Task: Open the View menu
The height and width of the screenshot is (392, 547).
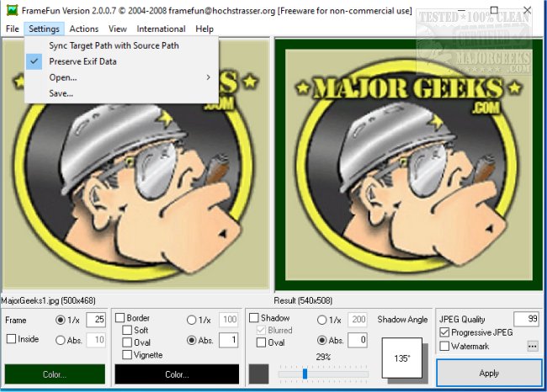Action: point(117,29)
